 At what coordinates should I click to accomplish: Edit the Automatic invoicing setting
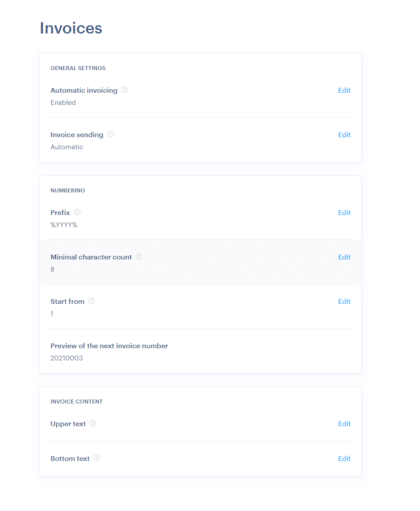(344, 90)
